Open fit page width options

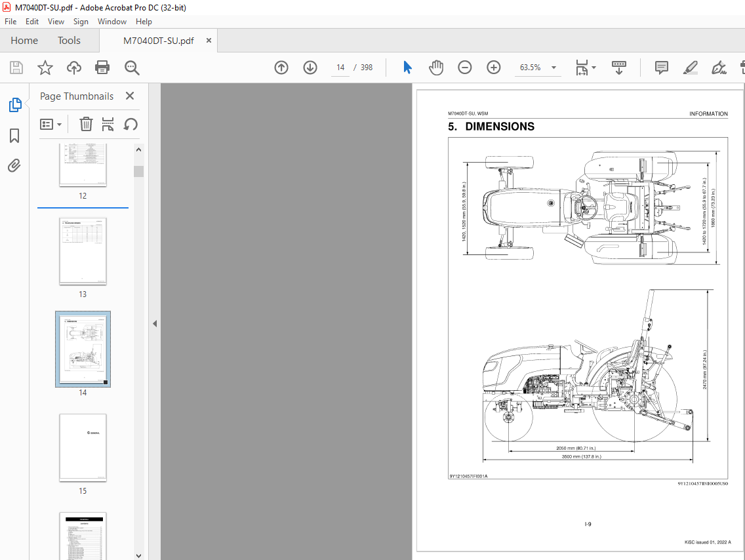[x=586, y=68]
